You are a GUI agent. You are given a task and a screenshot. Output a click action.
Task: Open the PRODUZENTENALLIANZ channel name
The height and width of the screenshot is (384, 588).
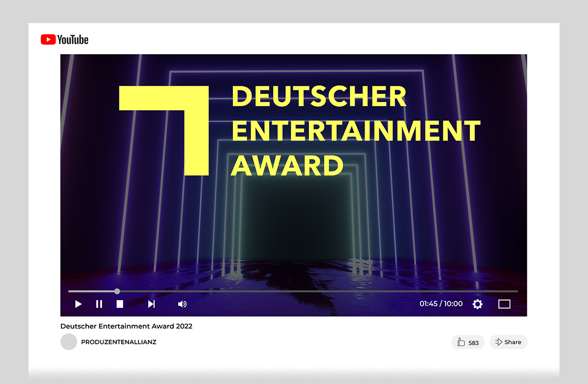pos(119,342)
